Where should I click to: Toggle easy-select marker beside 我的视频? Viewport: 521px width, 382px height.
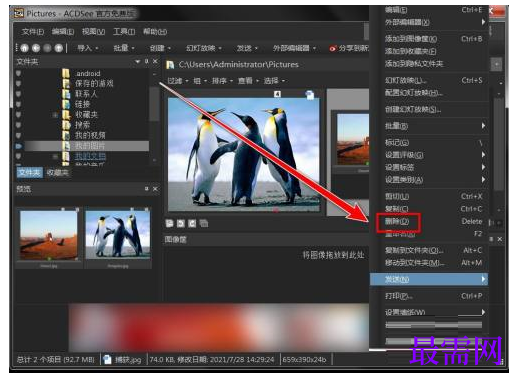[18, 135]
